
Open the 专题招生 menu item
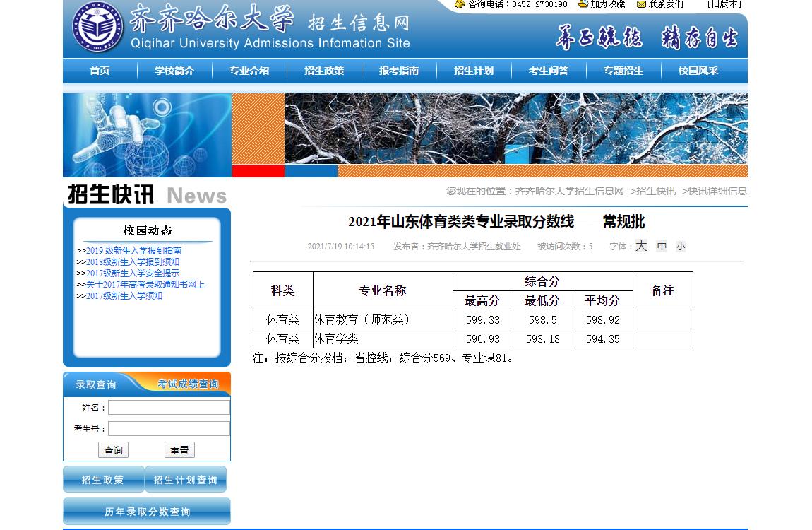pyautogui.click(x=623, y=71)
